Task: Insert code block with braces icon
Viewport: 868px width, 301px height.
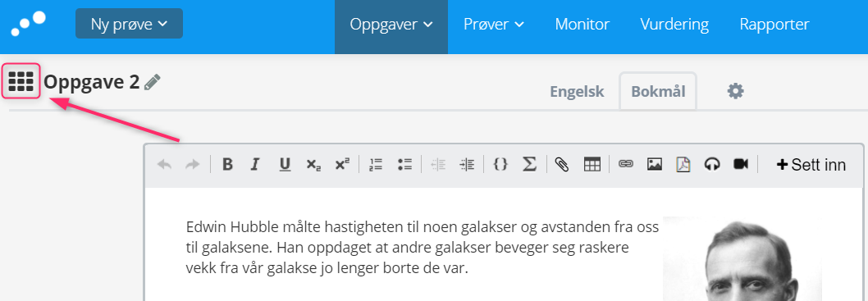Action: pyautogui.click(x=500, y=164)
